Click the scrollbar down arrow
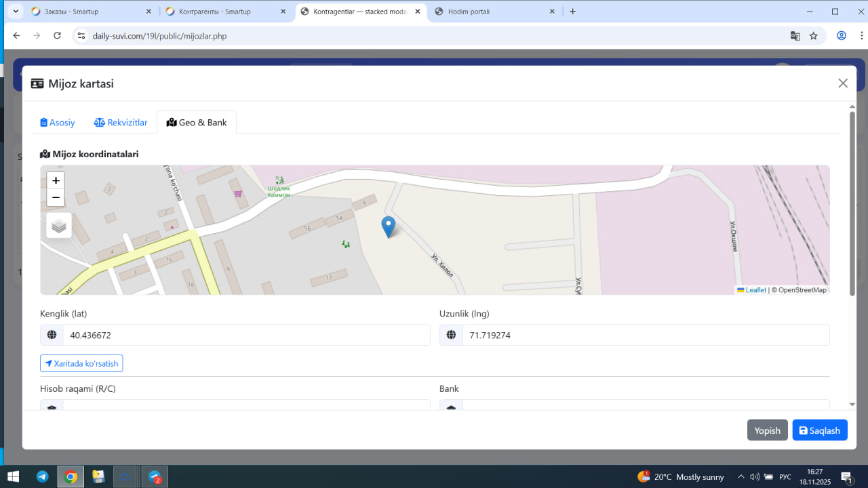 coord(852,405)
